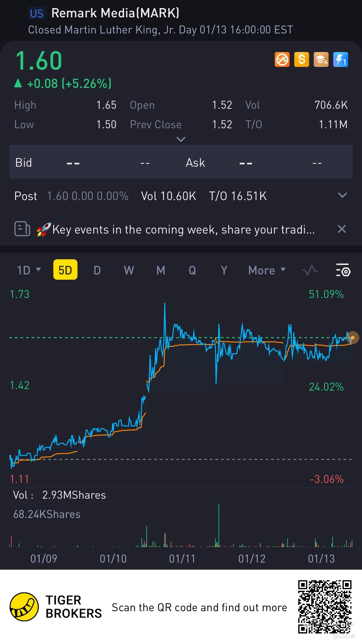Open the Key events in the coming week link
This screenshot has height=644, width=362.
(x=175, y=230)
